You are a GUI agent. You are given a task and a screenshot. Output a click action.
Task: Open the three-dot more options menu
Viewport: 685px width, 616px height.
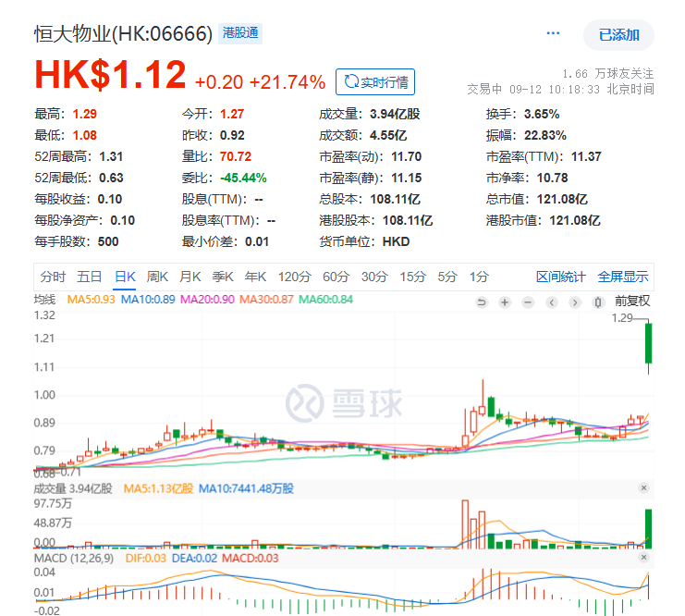coord(553,33)
